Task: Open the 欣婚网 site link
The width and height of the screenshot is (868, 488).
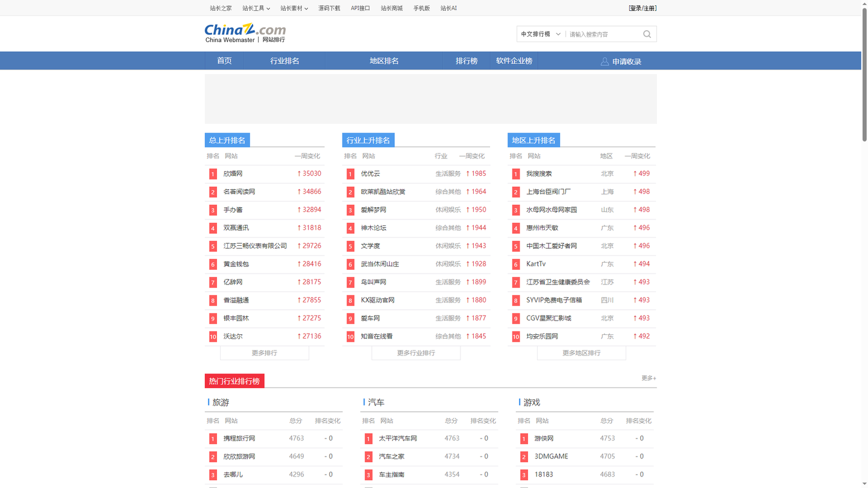Action: tap(233, 174)
